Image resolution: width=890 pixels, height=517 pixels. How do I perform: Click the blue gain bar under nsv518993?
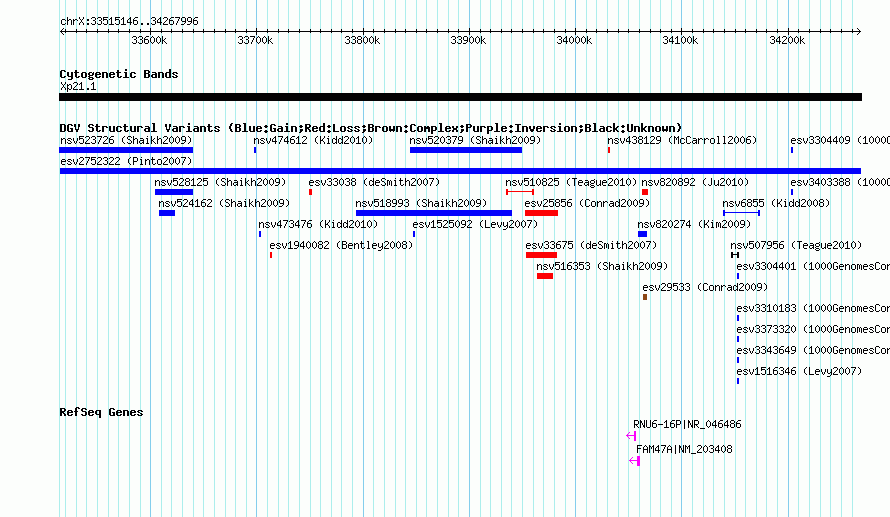click(434, 213)
